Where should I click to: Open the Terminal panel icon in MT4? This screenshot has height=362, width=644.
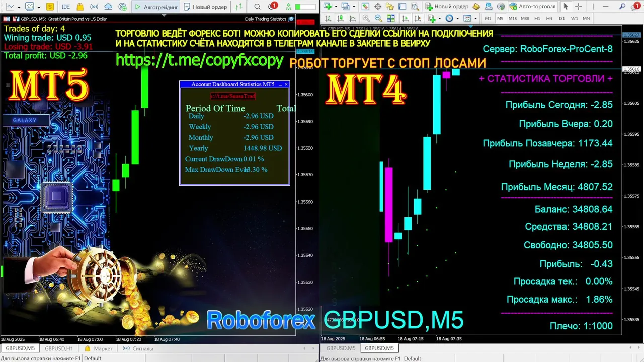[x=402, y=7]
